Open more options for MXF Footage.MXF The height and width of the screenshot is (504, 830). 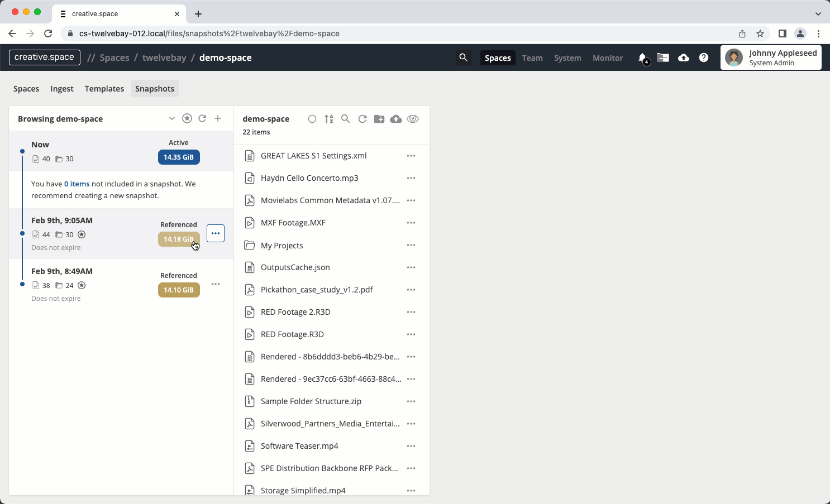(411, 223)
